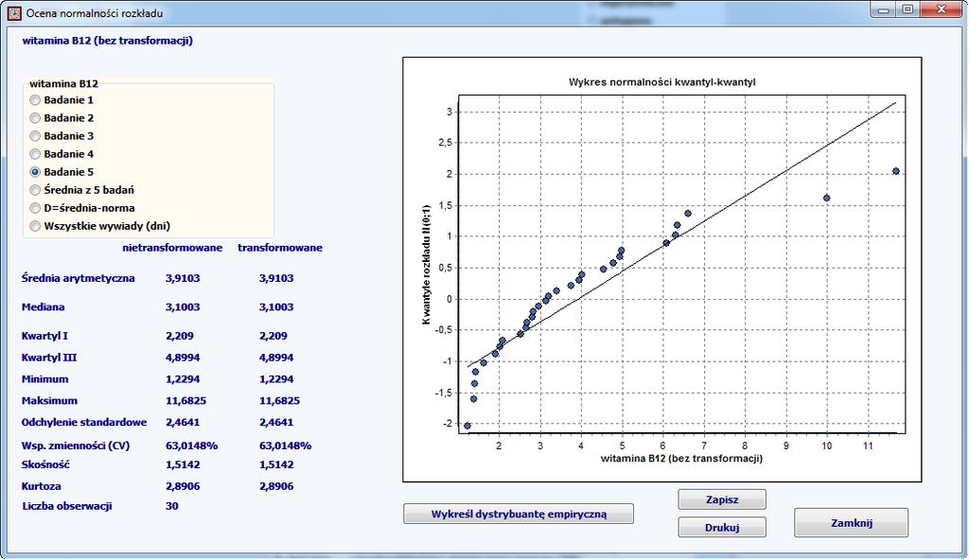This screenshot has width=969, height=560.
Task: Select the Badanie 5 radio button
Action: (x=35, y=172)
